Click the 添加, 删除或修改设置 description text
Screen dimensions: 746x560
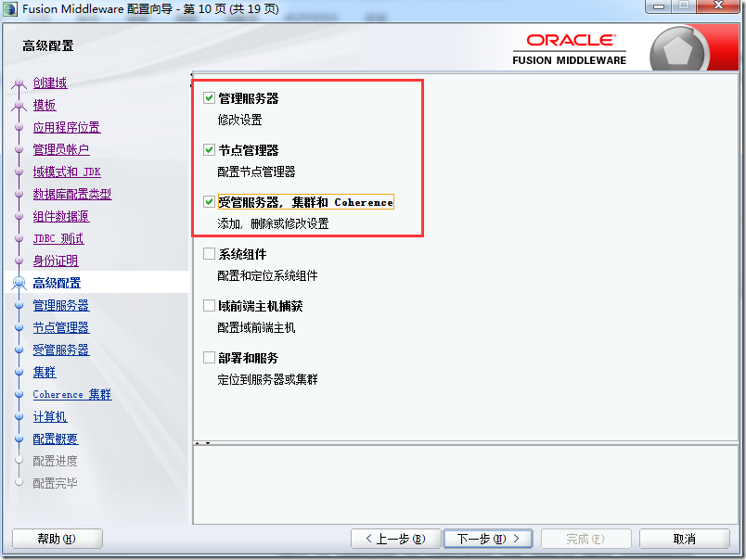[273, 223]
